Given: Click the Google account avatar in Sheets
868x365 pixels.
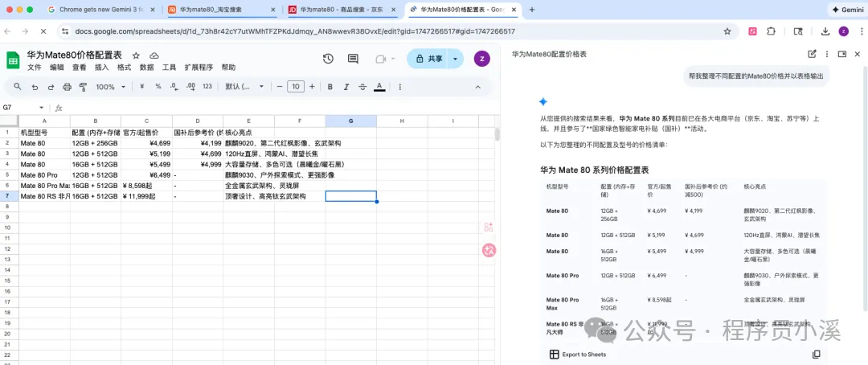Looking at the screenshot, I should 481,59.
